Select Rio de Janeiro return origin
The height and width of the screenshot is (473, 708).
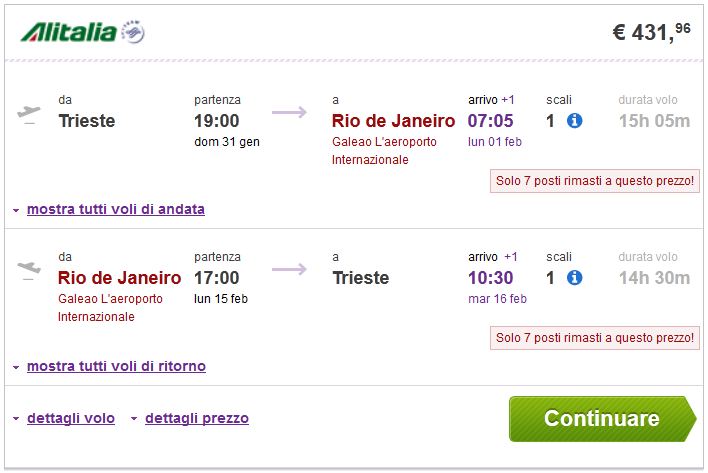click(120, 277)
